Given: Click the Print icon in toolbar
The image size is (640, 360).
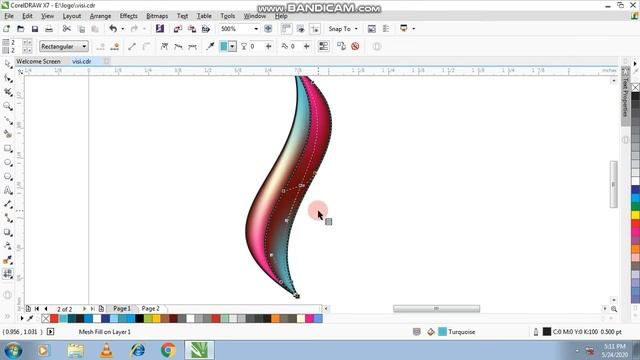Looking at the screenshot, I should tap(49, 29).
